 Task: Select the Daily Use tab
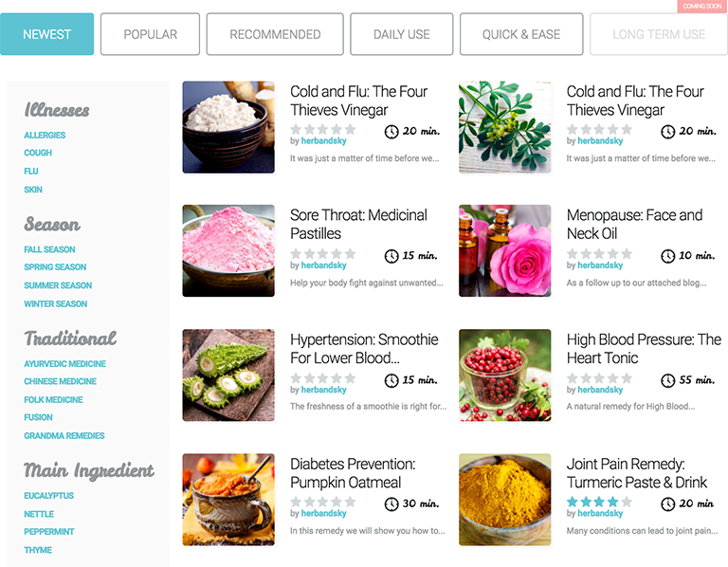click(x=402, y=34)
